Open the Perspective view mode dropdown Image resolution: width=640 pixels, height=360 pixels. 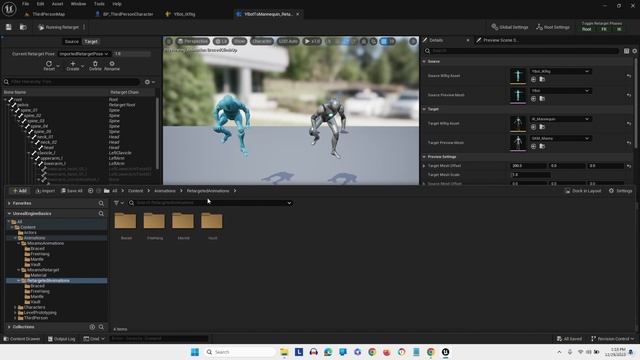[x=193, y=42]
